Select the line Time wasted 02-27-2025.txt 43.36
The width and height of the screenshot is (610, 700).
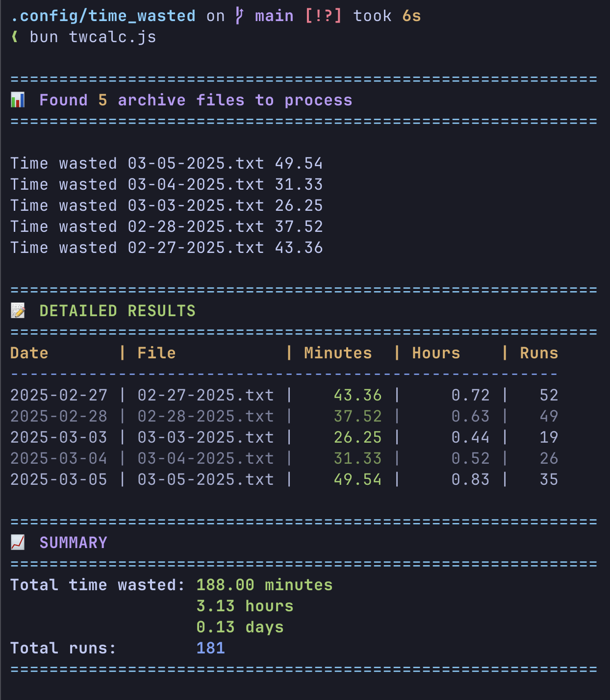[x=166, y=248]
